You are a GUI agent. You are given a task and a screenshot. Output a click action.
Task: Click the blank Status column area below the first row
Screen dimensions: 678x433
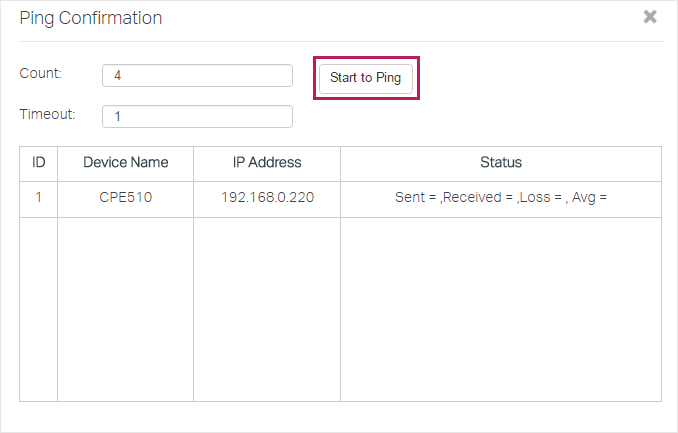(x=501, y=309)
